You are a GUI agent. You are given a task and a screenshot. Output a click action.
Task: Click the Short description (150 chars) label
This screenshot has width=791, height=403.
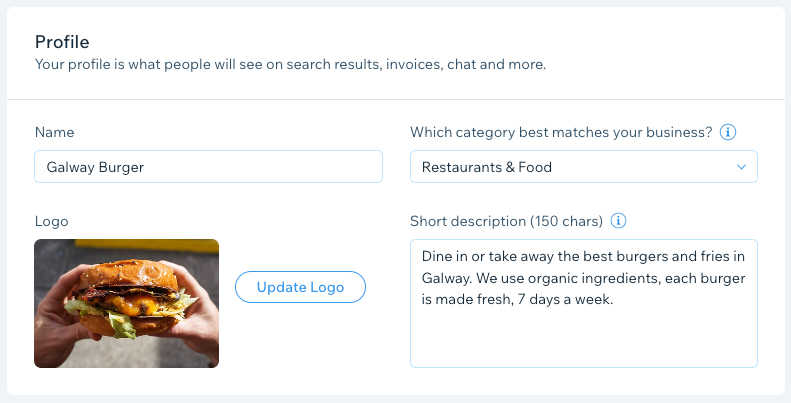click(x=506, y=221)
